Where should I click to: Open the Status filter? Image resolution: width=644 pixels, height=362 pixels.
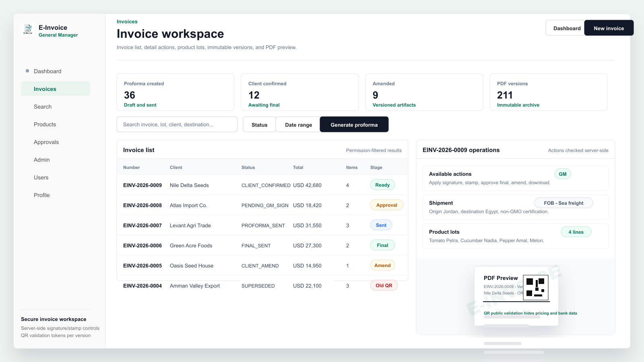[x=260, y=125]
